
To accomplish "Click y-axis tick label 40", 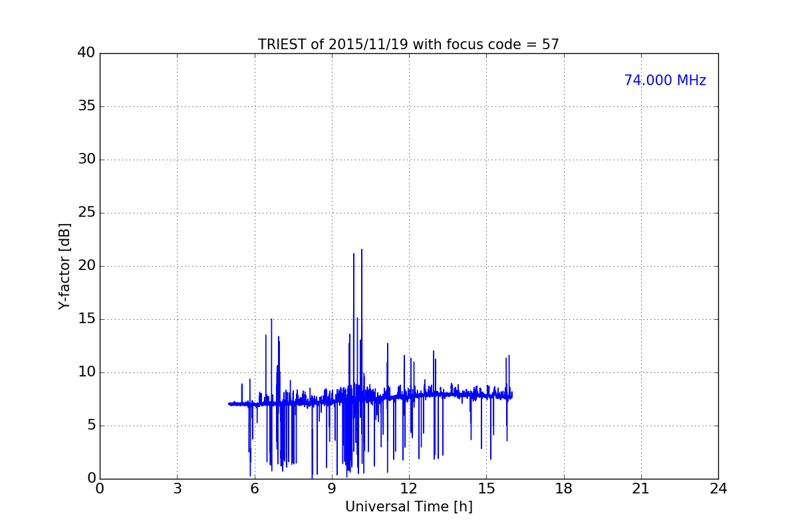I will pyautogui.click(x=86, y=53).
